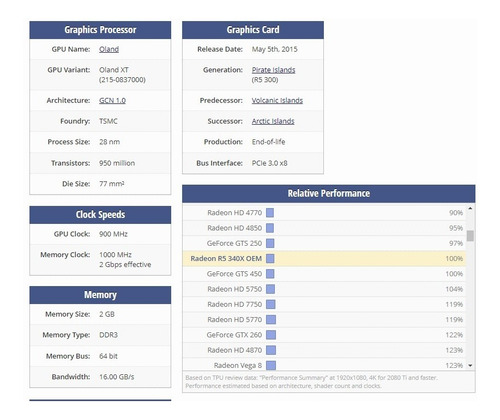This screenshot has height=420, width=500.
Task: Click the 64 bit memory bus value
Action: pos(108,356)
